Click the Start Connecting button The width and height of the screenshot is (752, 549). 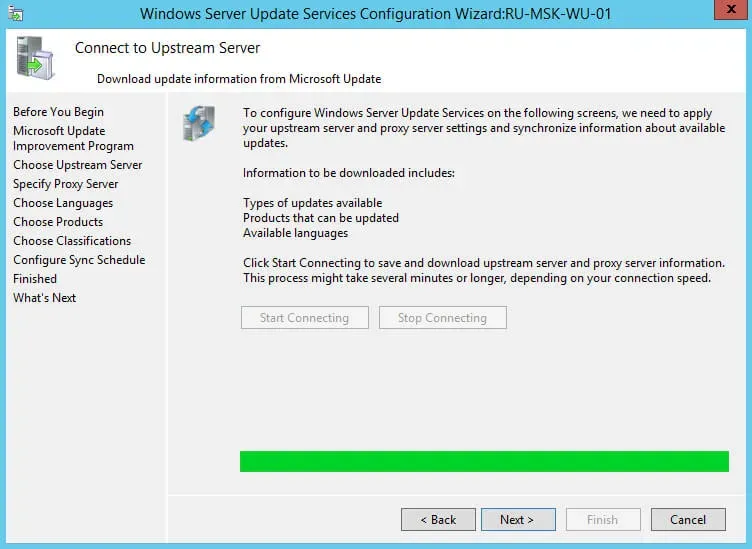(305, 318)
